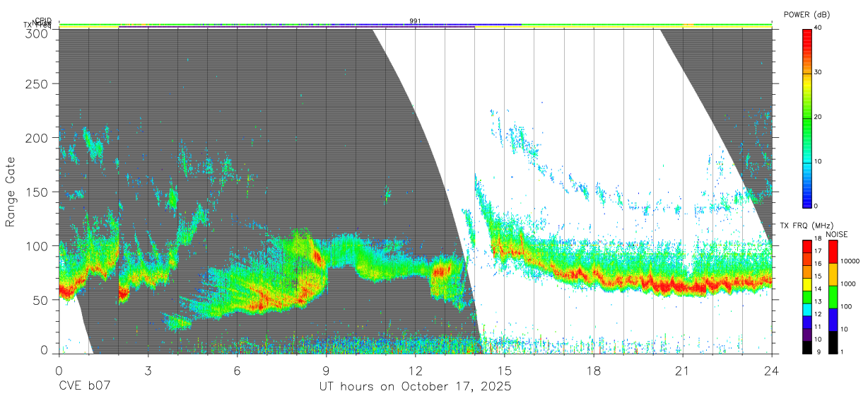Click the 1000 label on NOISE legend
The height and width of the screenshot is (401, 868).
[x=848, y=284]
